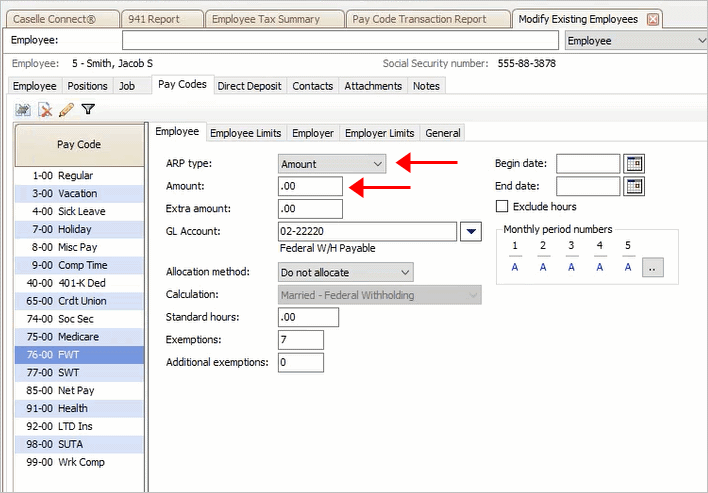
Task: Open the Contacts tab
Action: 312,86
